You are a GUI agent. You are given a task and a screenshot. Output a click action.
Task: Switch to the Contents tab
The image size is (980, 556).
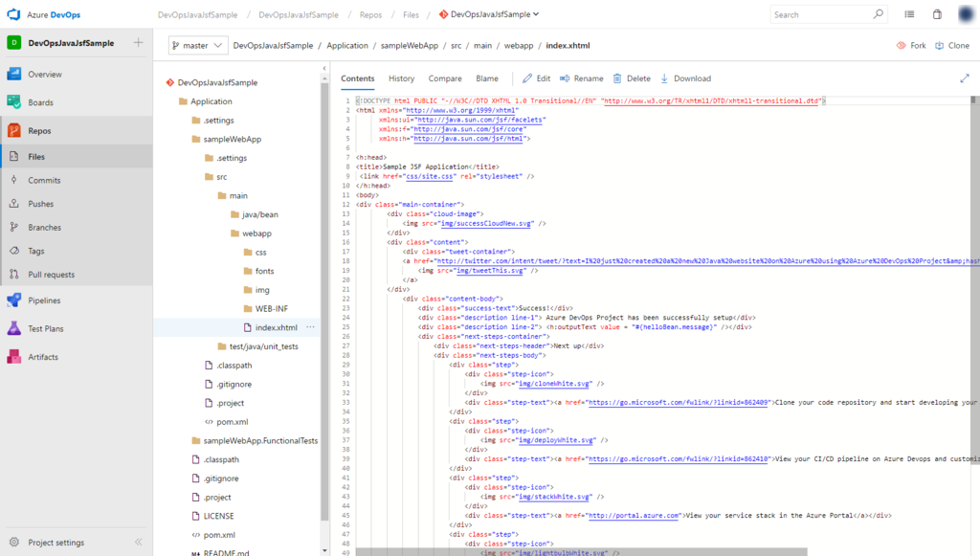coord(358,78)
